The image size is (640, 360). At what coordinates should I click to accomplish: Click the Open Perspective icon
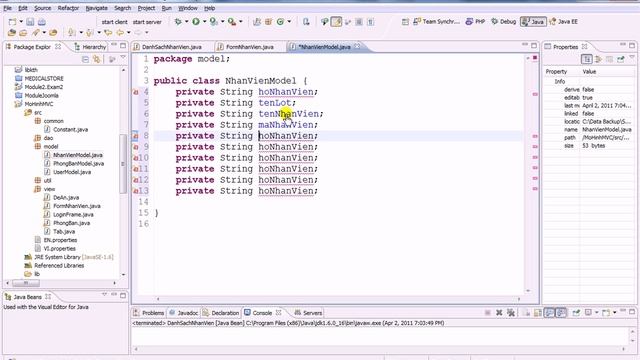click(405, 22)
